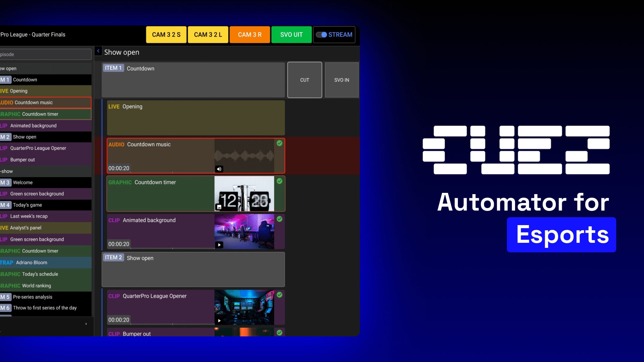Click green check on QuarterPro League Opener
The image size is (644, 362).
[x=280, y=295]
